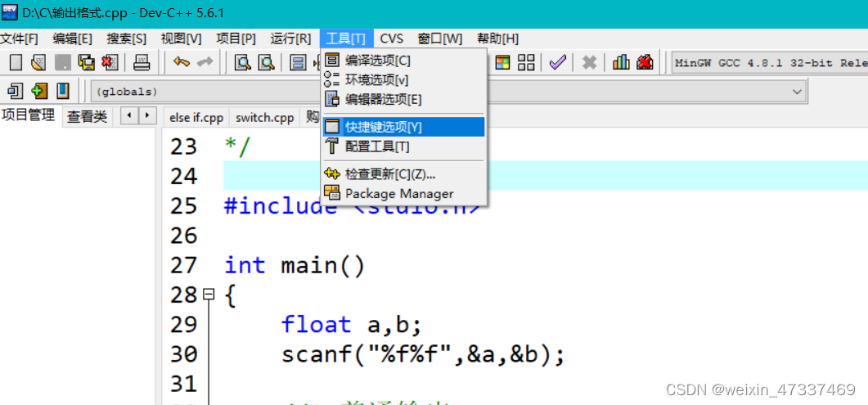Open the CVS menu

point(391,38)
